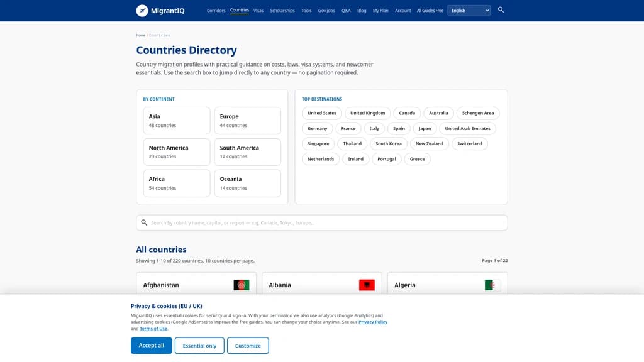Screen dimensions: 644x362
Task: Click the Netherlands chip
Action: click(x=321, y=159)
